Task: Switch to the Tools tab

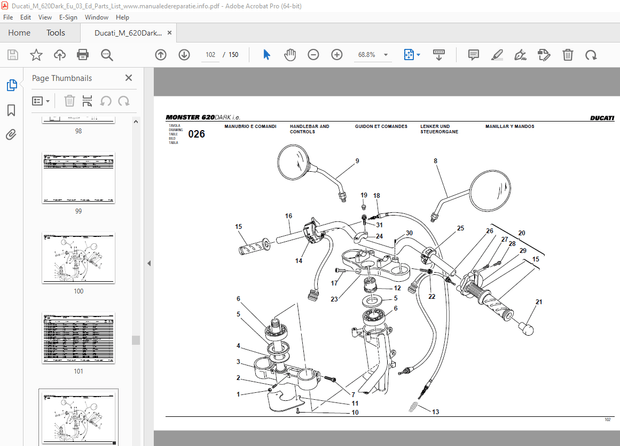Action: click(55, 33)
